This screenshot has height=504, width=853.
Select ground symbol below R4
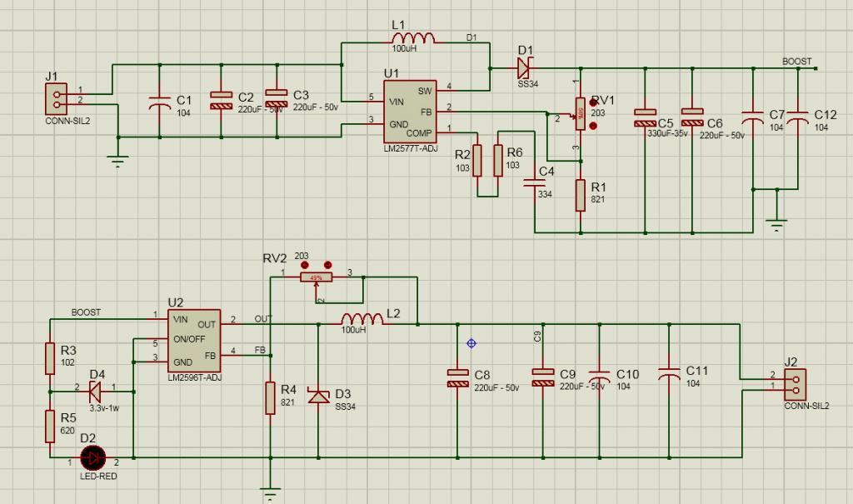(x=271, y=494)
